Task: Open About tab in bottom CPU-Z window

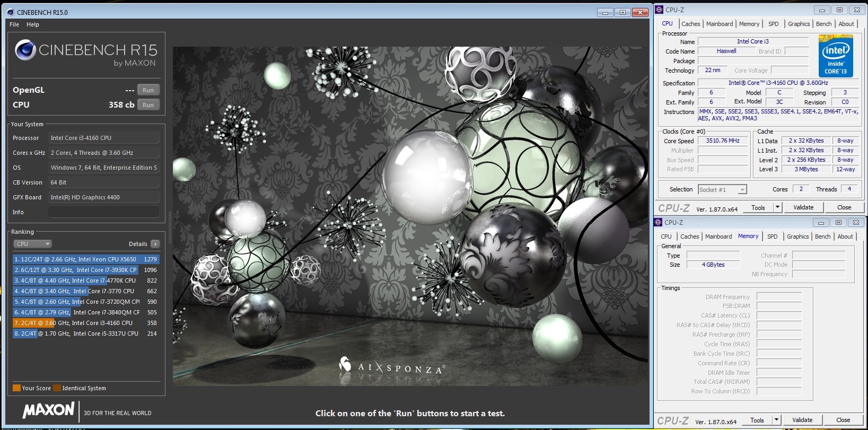Action: 845,236
